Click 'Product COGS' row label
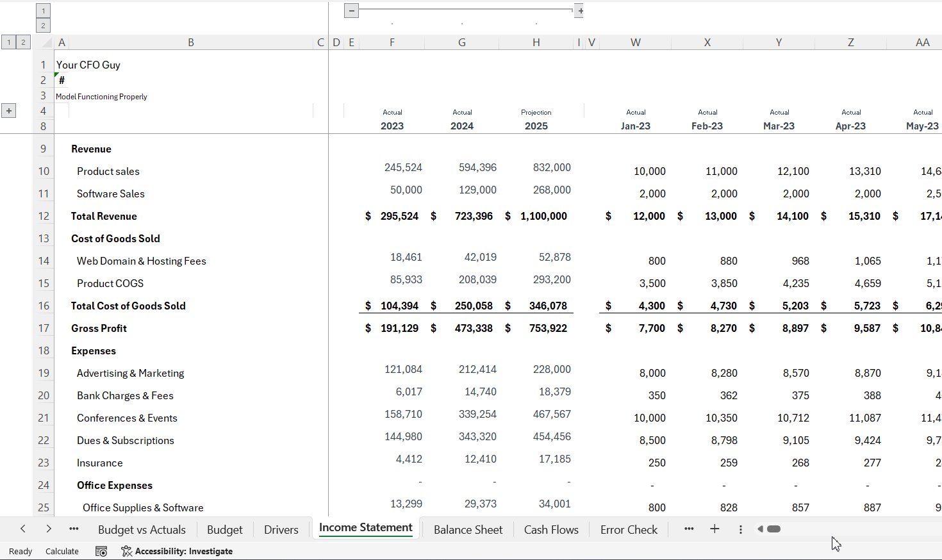 pos(110,283)
